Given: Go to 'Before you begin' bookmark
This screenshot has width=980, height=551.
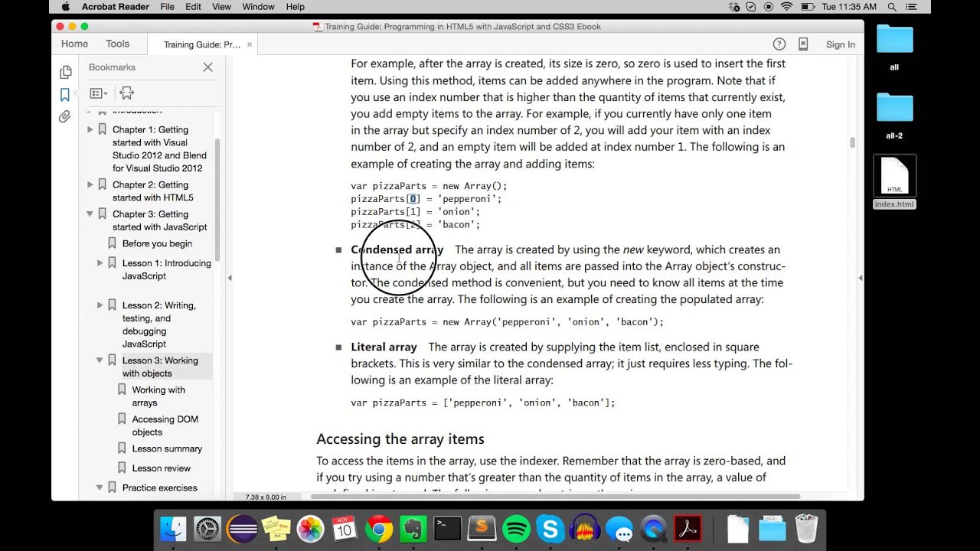Looking at the screenshot, I should point(157,243).
